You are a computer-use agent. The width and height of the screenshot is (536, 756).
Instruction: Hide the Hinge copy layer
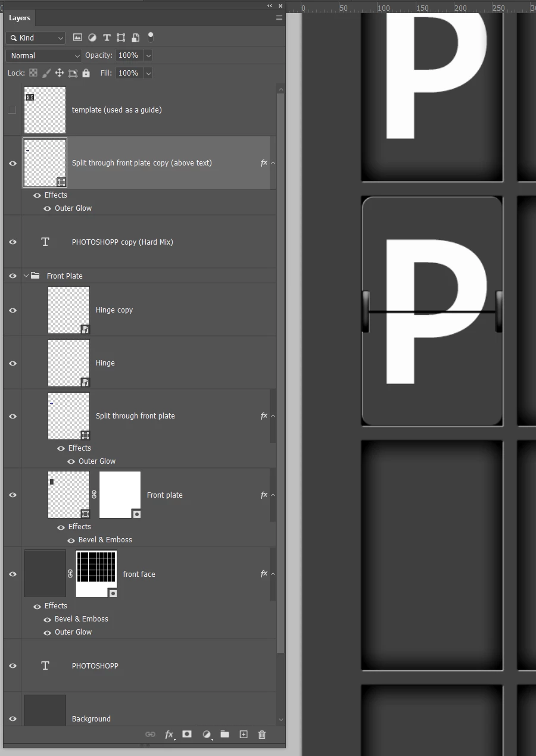pyautogui.click(x=13, y=310)
